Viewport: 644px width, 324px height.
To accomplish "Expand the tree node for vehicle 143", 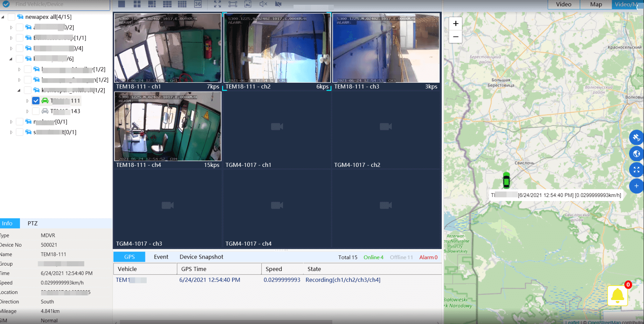I will click(28, 111).
